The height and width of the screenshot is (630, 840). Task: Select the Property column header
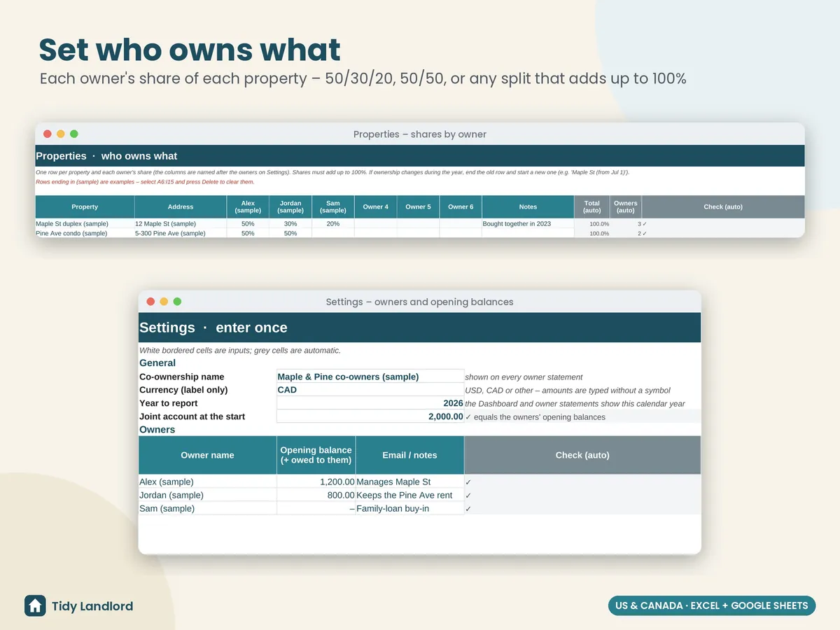point(85,206)
